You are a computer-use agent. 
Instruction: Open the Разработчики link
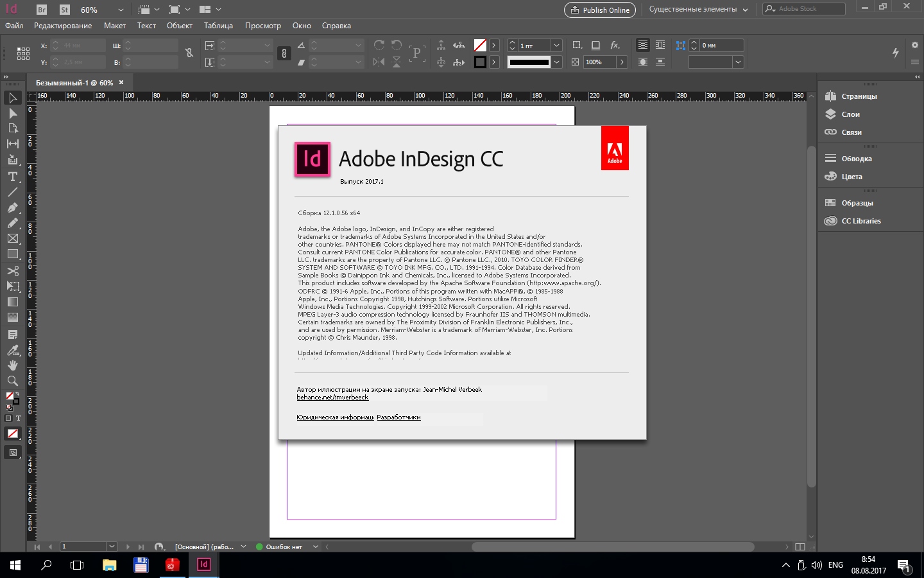(398, 417)
